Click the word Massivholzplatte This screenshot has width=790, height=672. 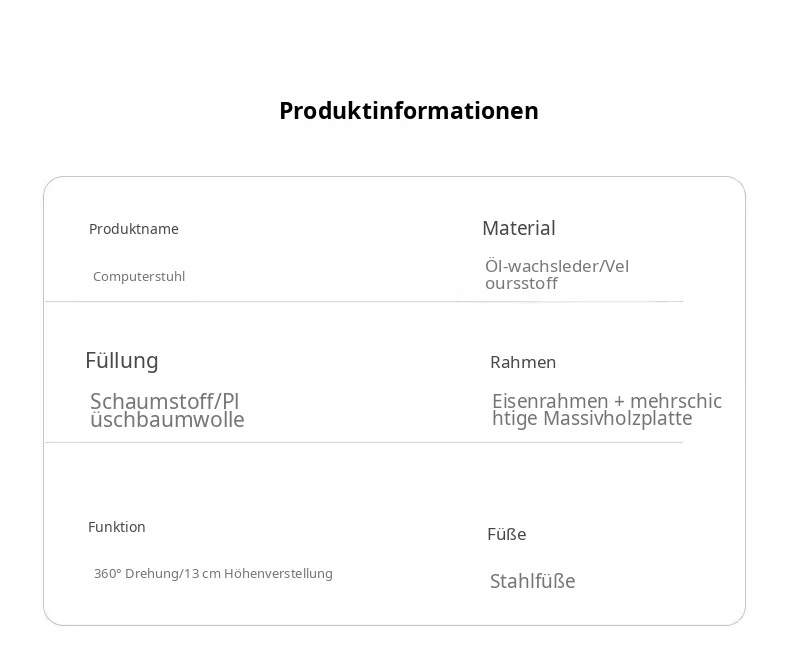point(618,419)
